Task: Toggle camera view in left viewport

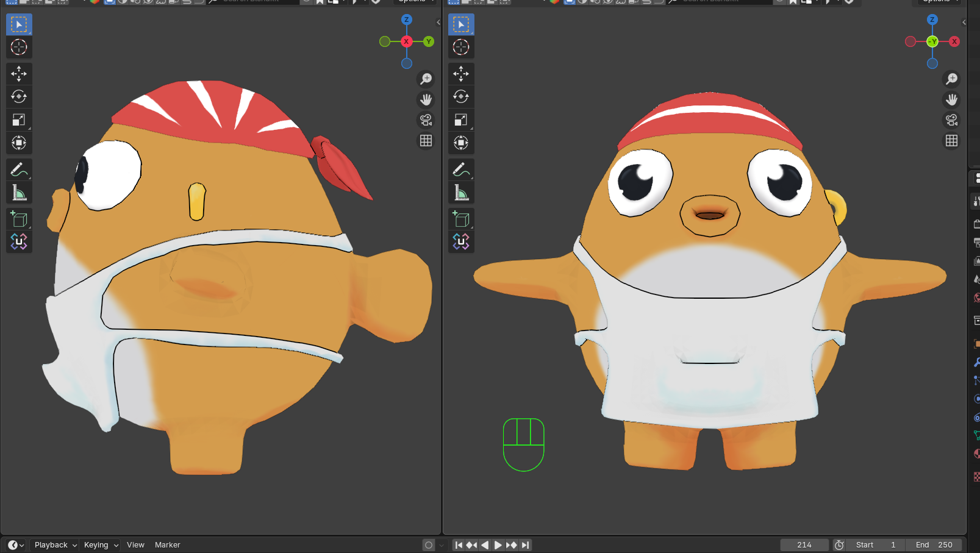Action: tap(426, 120)
